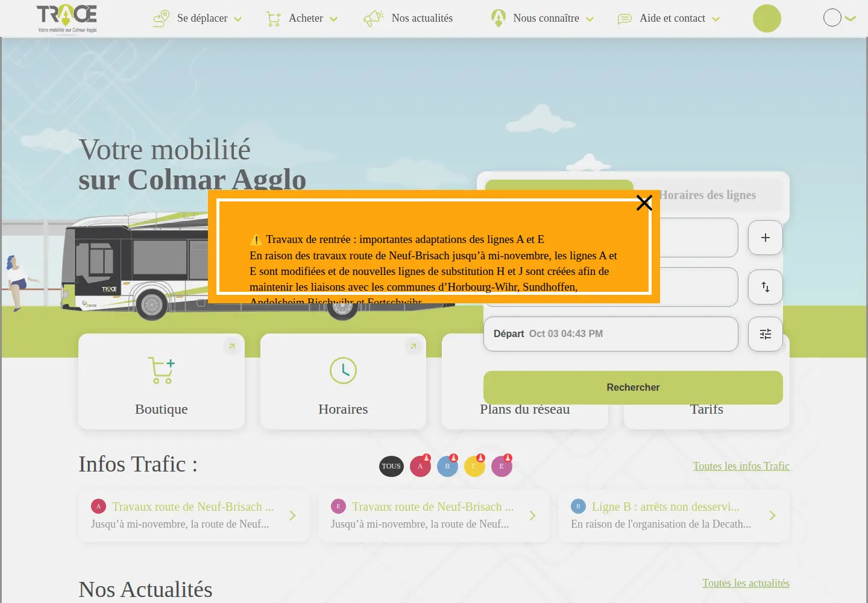Click the Nos actualités megaphone icon
This screenshot has width=868, height=603.
374,18
